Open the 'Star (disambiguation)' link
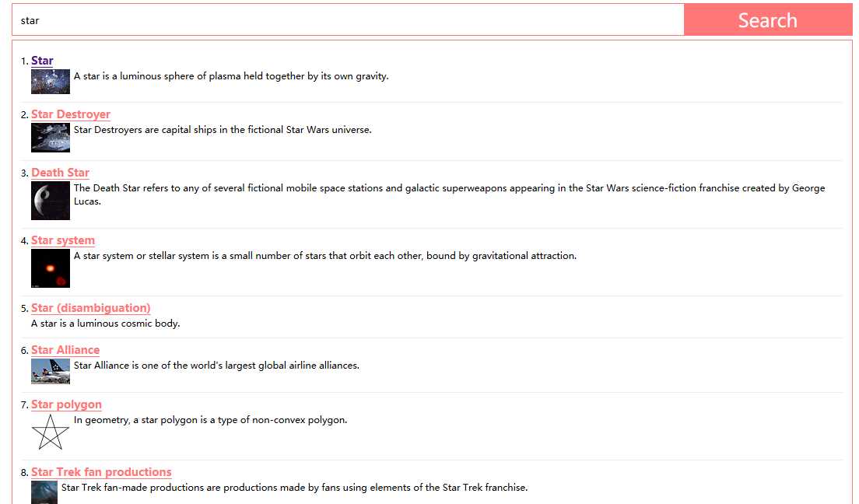The width and height of the screenshot is (859, 504). (x=91, y=308)
